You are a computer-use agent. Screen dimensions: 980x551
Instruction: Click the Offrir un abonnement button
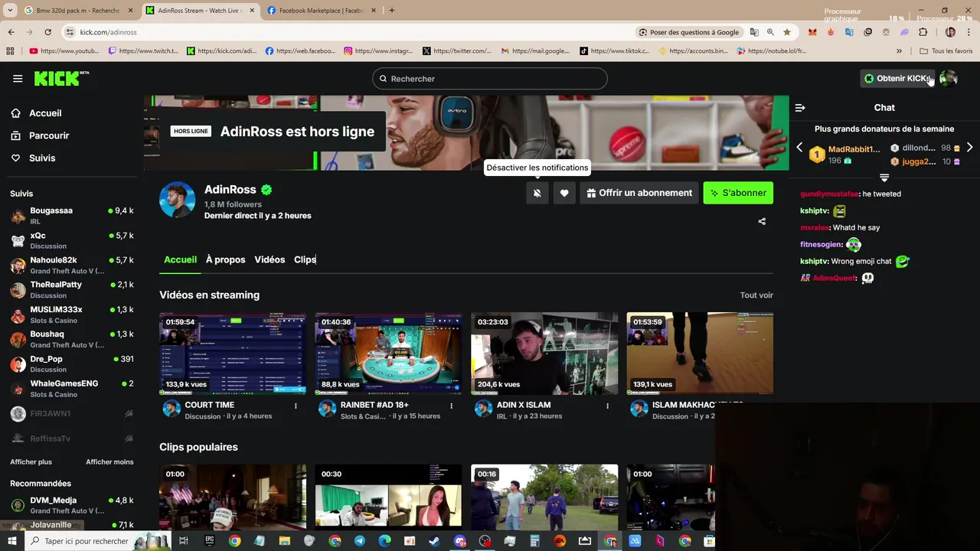coord(639,193)
